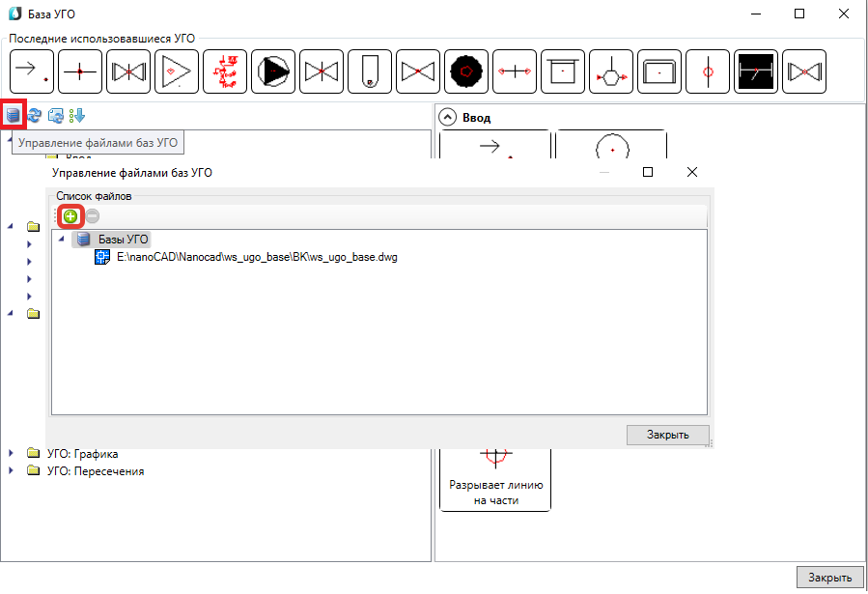Choose the recent red schematic assembly symbol
The height and width of the screenshot is (594, 868).
click(x=225, y=71)
